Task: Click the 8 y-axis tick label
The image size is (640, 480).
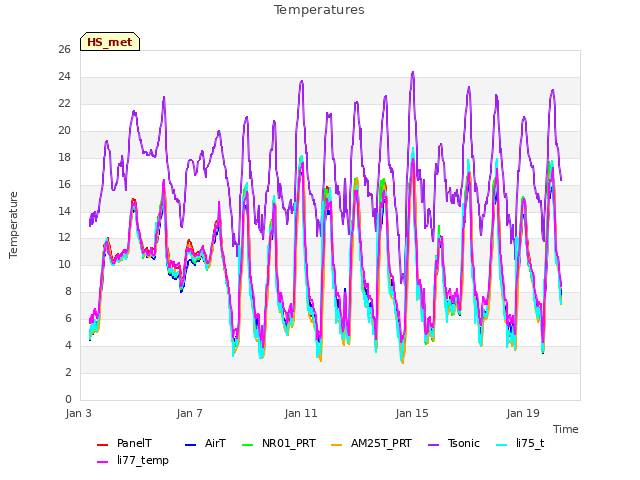Action: (68, 291)
